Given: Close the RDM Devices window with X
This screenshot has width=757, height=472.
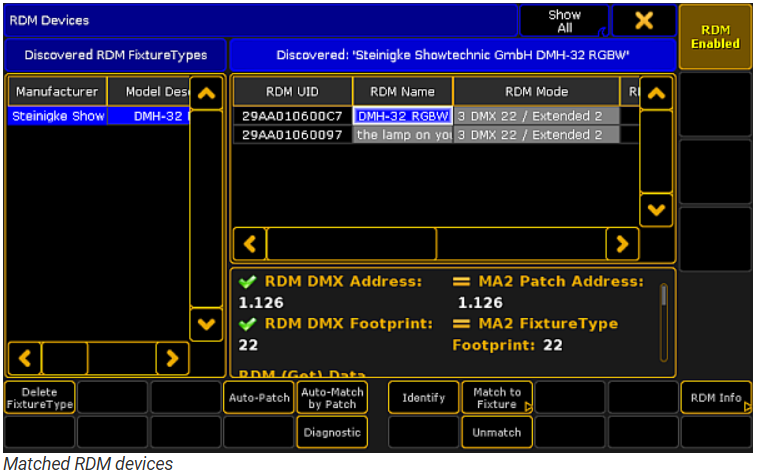Looking at the screenshot, I should coord(644,20).
